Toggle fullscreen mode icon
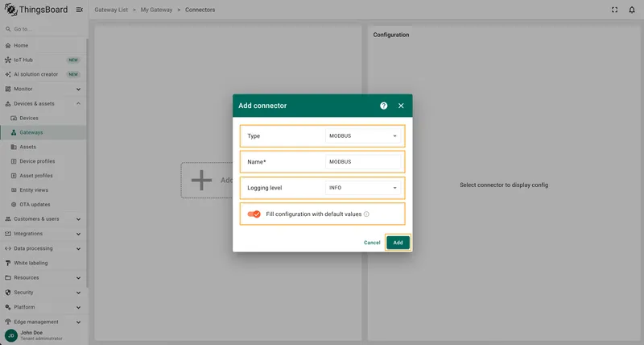Screen dimensions: 644x345 [x=614, y=10]
